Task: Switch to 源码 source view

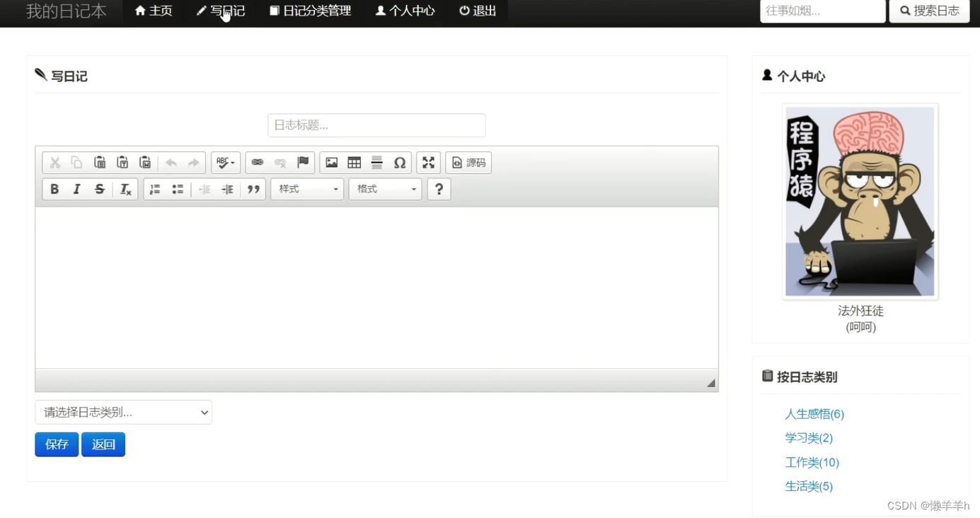Action: point(468,163)
